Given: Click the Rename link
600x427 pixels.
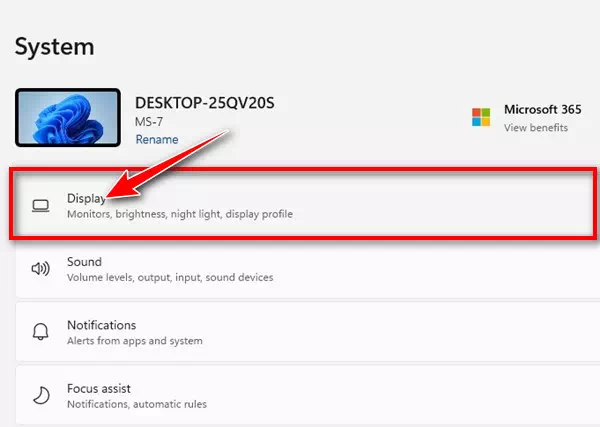Looking at the screenshot, I should pyautogui.click(x=157, y=139).
